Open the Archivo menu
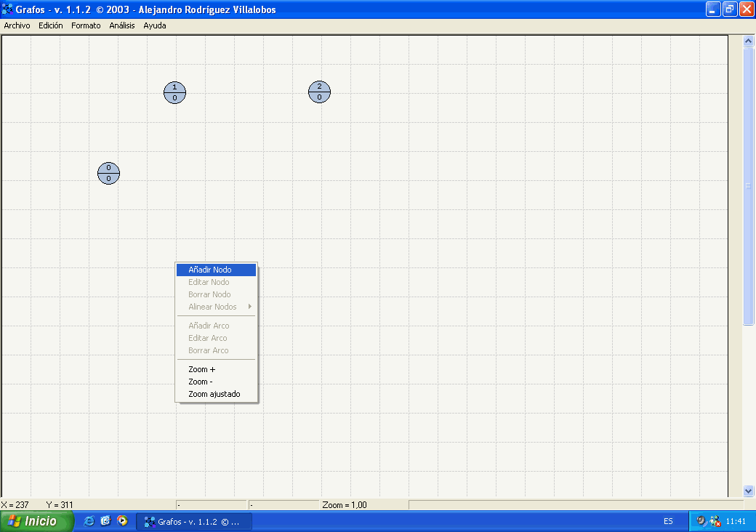The image size is (756, 532). pos(17,25)
